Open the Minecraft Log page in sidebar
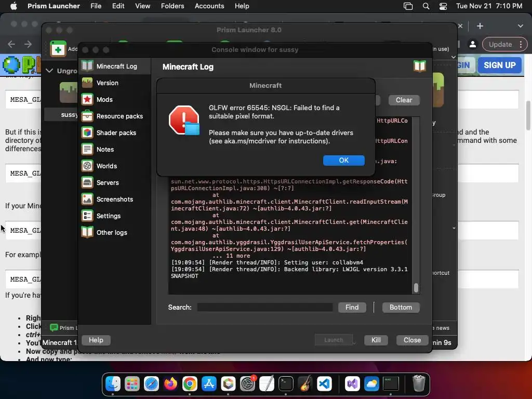The width and height of the screenshot is (532, 399). pos(115,66)
